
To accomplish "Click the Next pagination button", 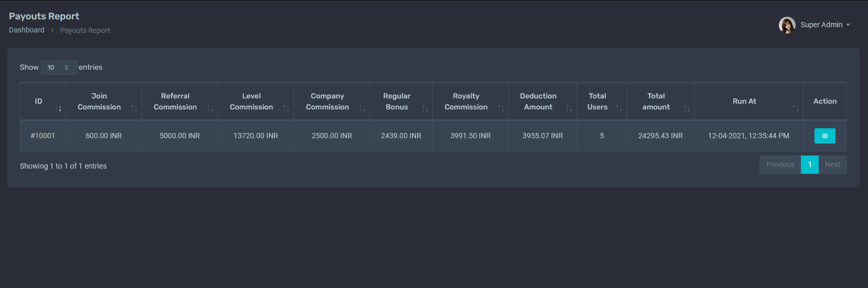I will 832,164.
